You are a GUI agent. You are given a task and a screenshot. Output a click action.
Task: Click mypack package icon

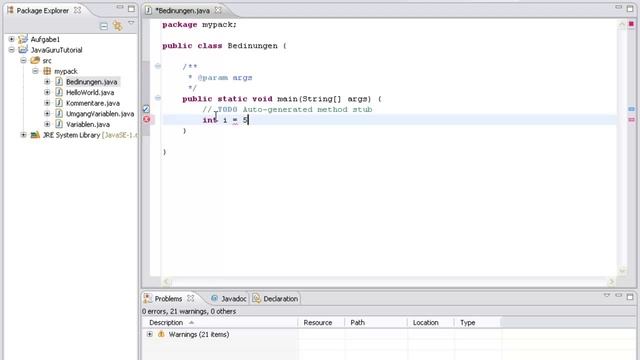(47, 71)
